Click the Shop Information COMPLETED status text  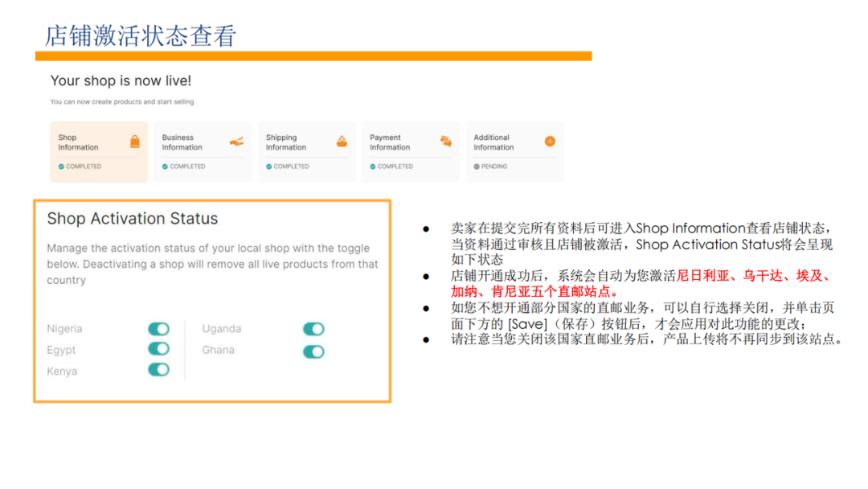(84, 166)
